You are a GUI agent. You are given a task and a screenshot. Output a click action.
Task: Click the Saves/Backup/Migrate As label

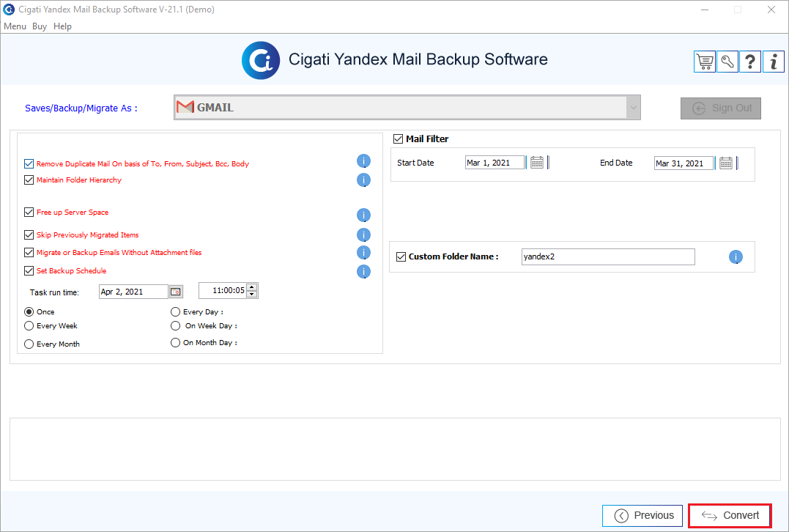(81, 108)
